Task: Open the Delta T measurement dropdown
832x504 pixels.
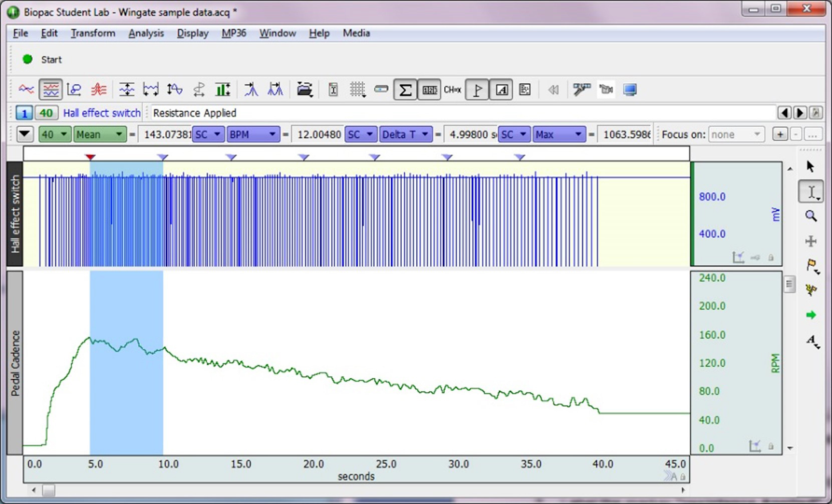Action: point(406,134)
